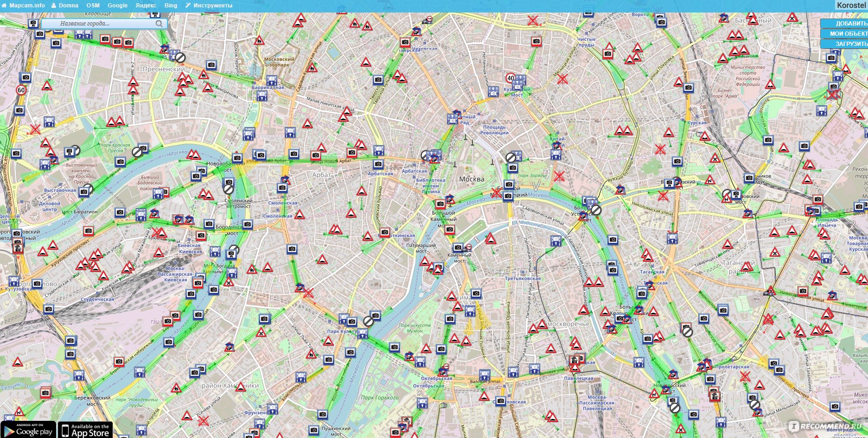
Task: Select red camera marker at Кропоткинская
Action: point(384,233)
